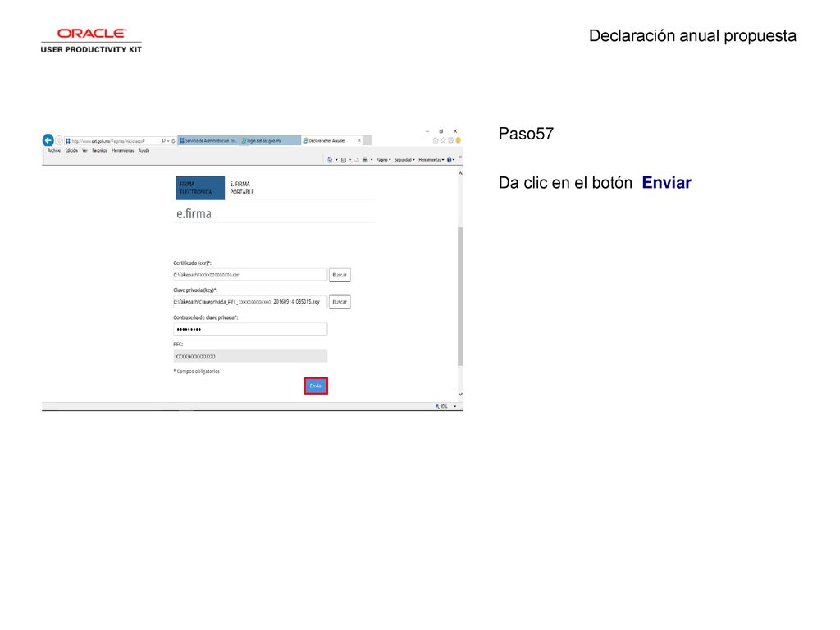Click the vertical scrollbar thumb
The image size is (840, 630).
coord(460,296)
